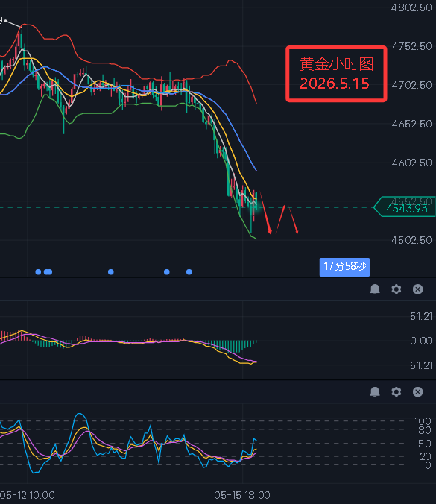Click the 4502.50 price axis label

(411, 240)
